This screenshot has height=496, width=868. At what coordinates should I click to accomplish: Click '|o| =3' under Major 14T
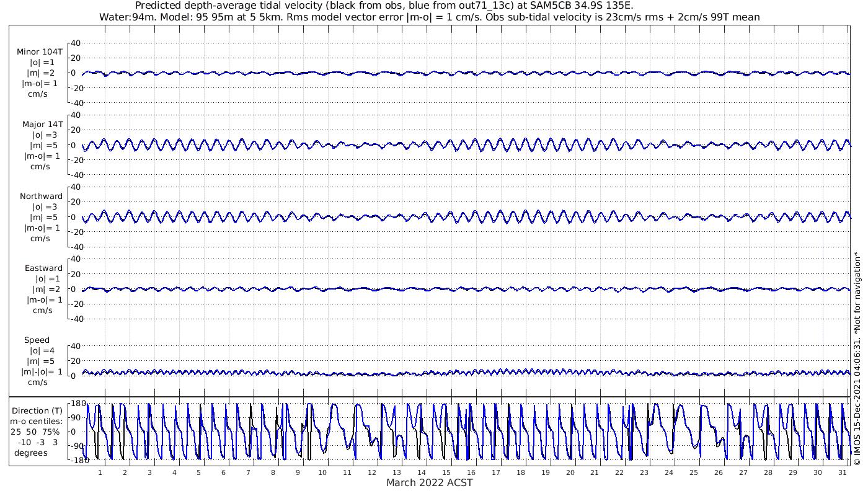(x=43, y=135)
